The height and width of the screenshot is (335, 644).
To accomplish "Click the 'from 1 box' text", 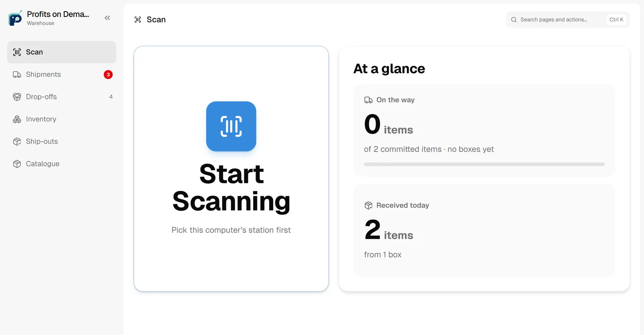I will pos(383,255).
